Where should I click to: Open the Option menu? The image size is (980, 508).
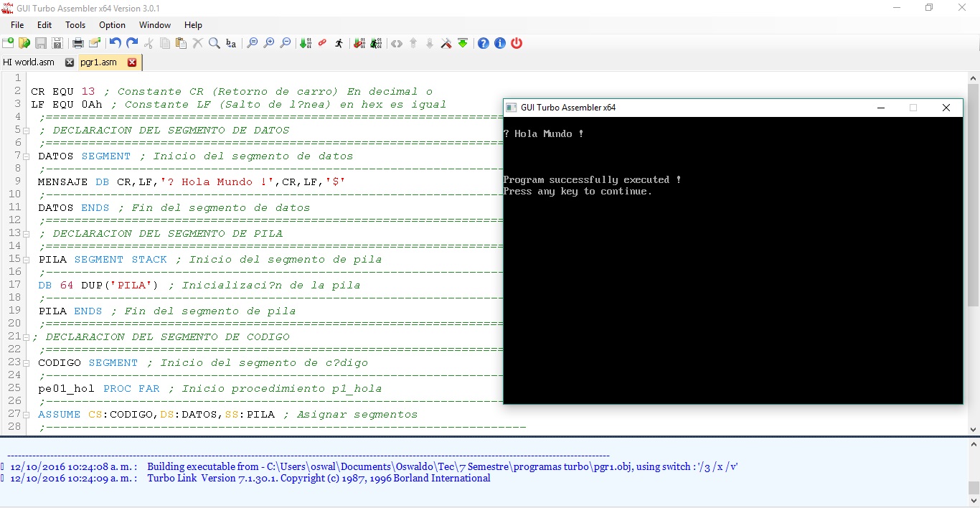112,24
